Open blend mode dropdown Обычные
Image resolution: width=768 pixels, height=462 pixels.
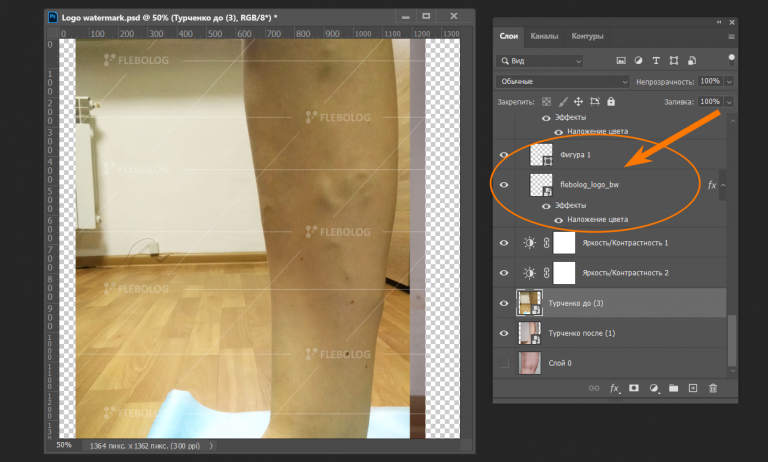[x=562, y=82]
